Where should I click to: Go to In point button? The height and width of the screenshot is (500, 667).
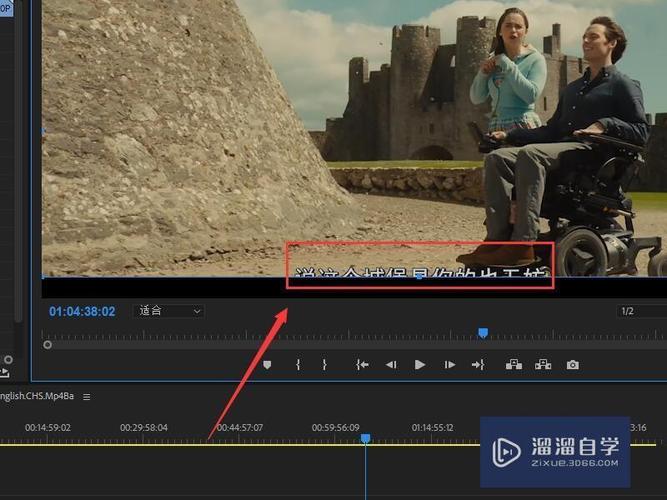(x=362, y=365)
